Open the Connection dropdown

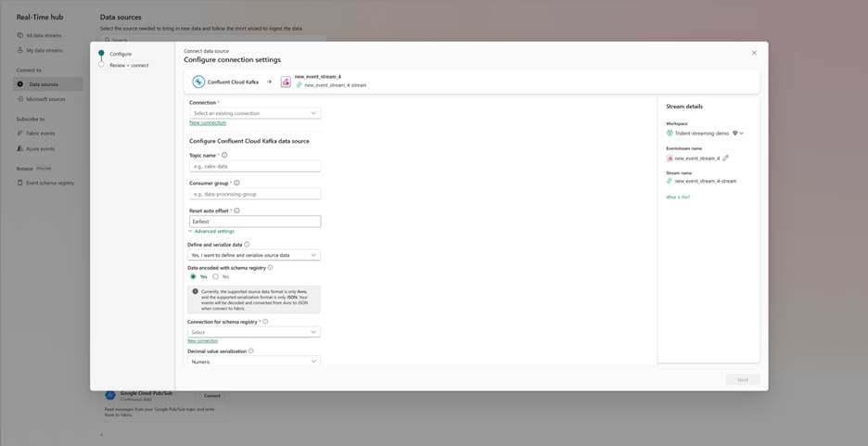(255, 113)
